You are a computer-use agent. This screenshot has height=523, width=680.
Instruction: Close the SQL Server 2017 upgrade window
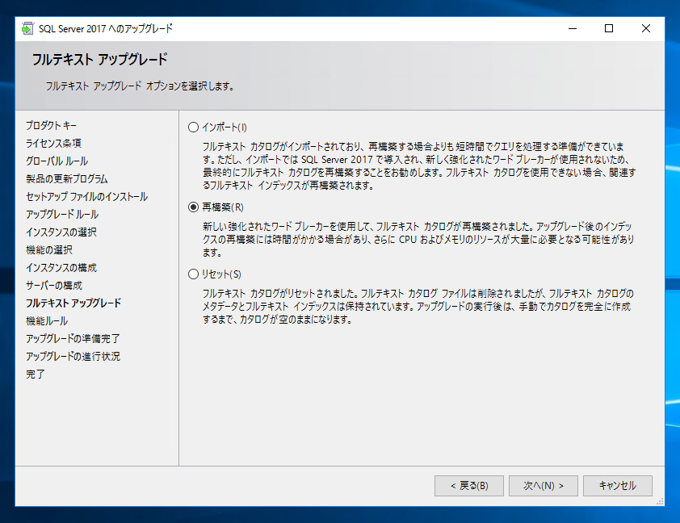point(646,29)
